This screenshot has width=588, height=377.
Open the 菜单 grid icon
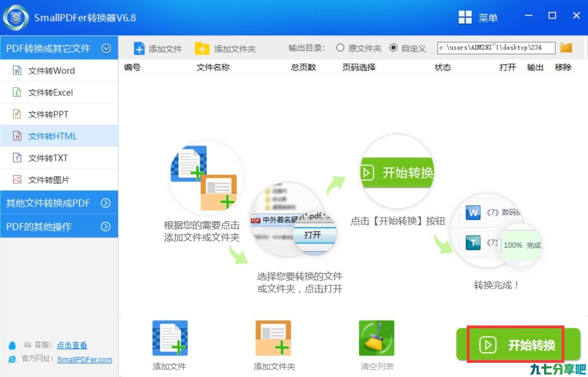coord(465,17)
